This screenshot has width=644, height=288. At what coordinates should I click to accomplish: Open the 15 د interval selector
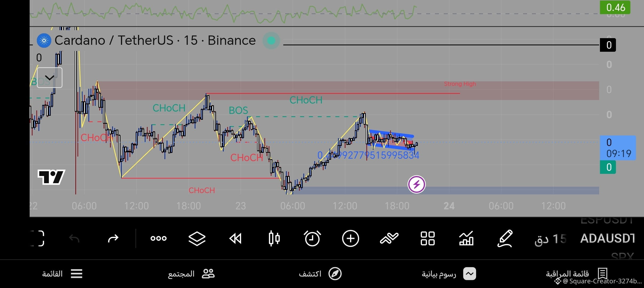[x=550, y=239]
